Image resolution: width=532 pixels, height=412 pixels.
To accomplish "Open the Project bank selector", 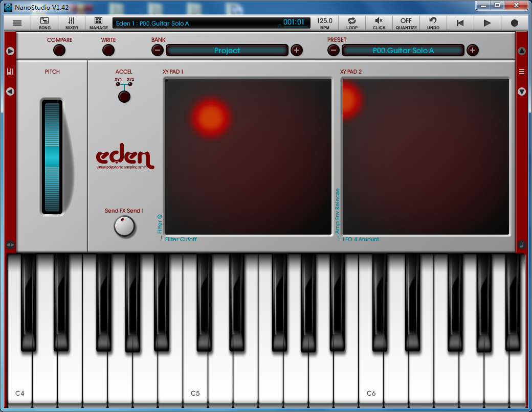I will click(227, 50).
